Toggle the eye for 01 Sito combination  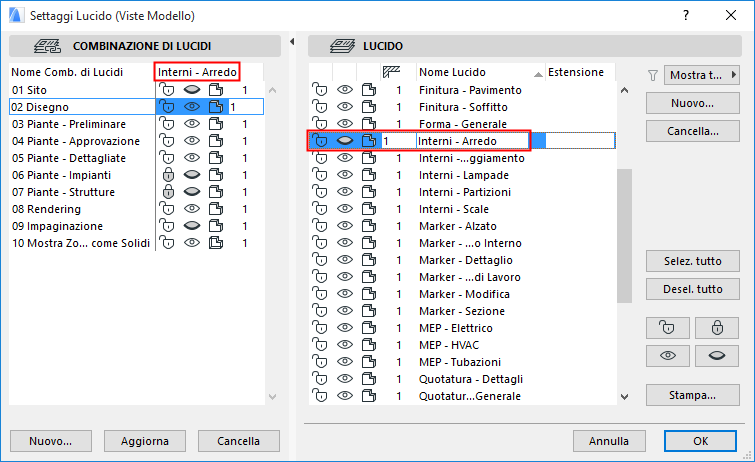(191, 90)
